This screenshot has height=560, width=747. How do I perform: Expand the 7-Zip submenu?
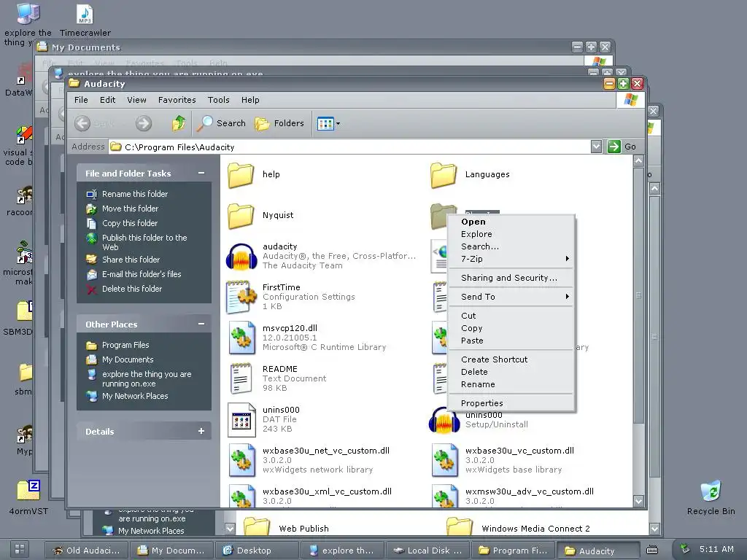tap(511, 259)
